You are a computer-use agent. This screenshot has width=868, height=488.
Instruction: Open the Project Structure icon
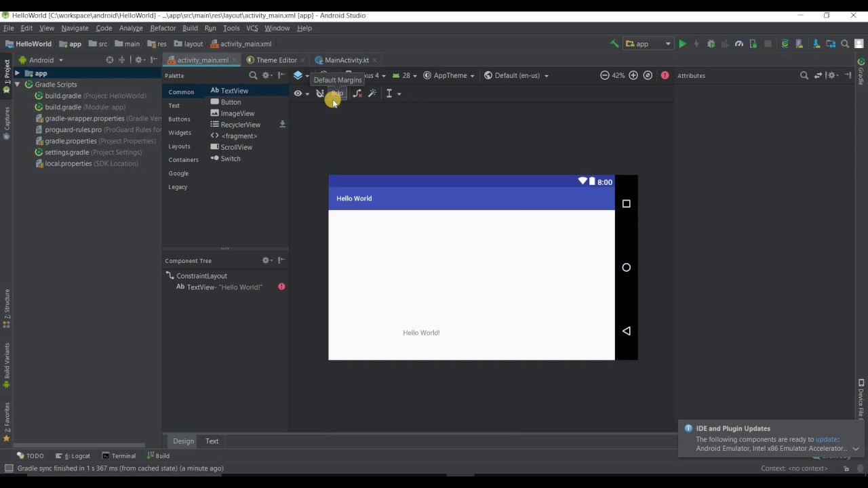tap(830, 44)
